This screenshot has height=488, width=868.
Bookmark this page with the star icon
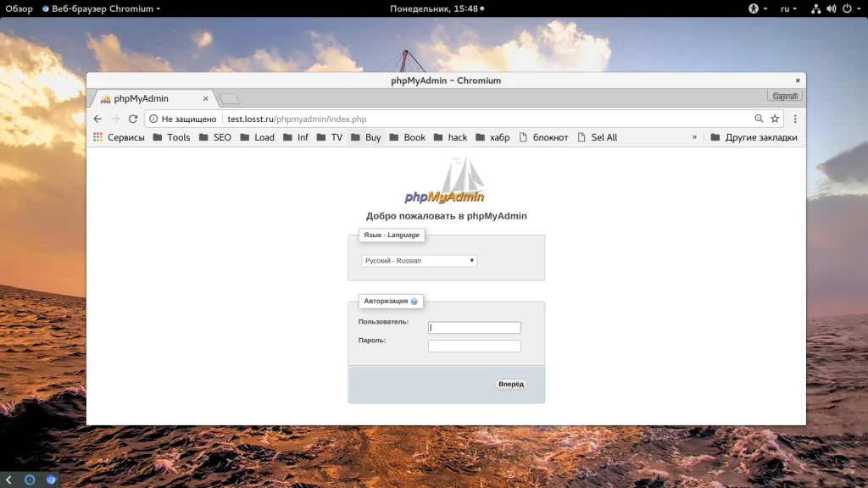[x=775, y=119]
